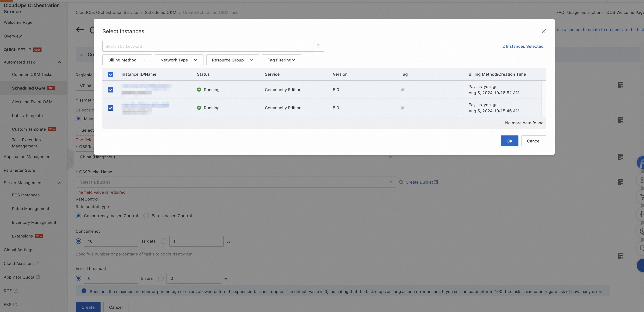Uncheck the instance created at 10:15:46 AM
644x312 pixels.
[110, 108]
